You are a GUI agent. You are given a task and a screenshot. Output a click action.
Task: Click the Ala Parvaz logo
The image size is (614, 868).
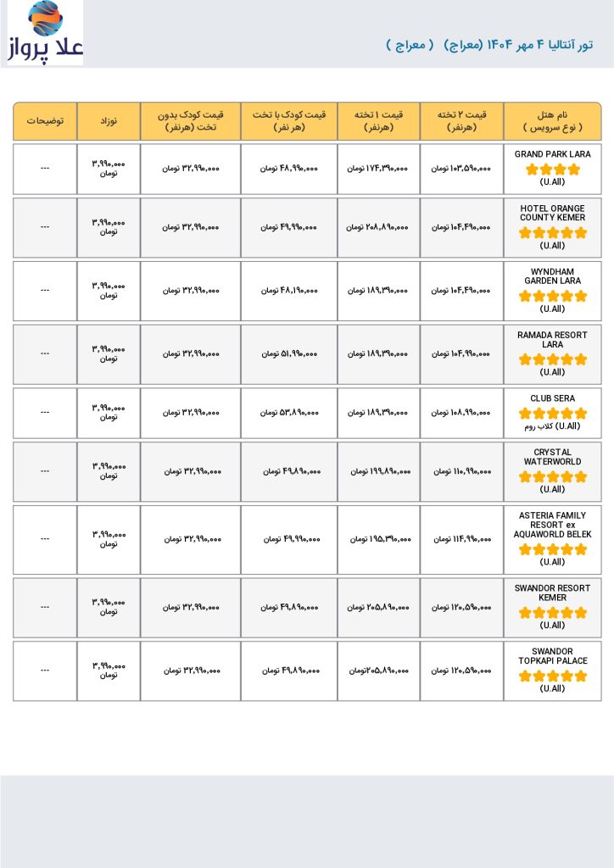(45, 33)
